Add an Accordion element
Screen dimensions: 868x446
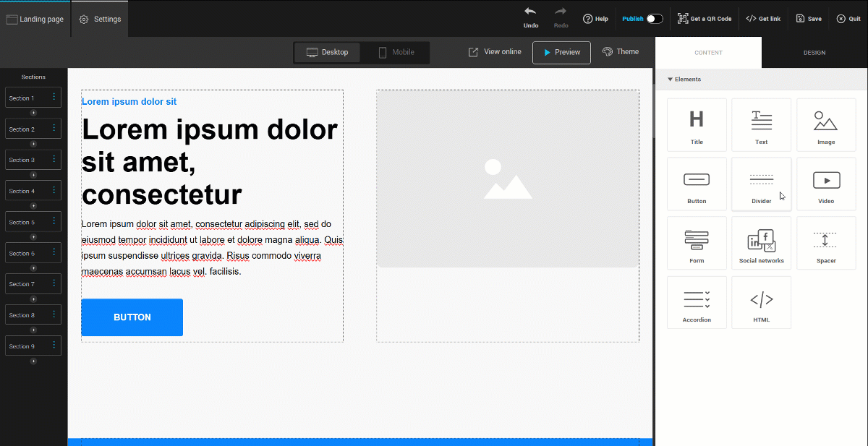(697, 301)
